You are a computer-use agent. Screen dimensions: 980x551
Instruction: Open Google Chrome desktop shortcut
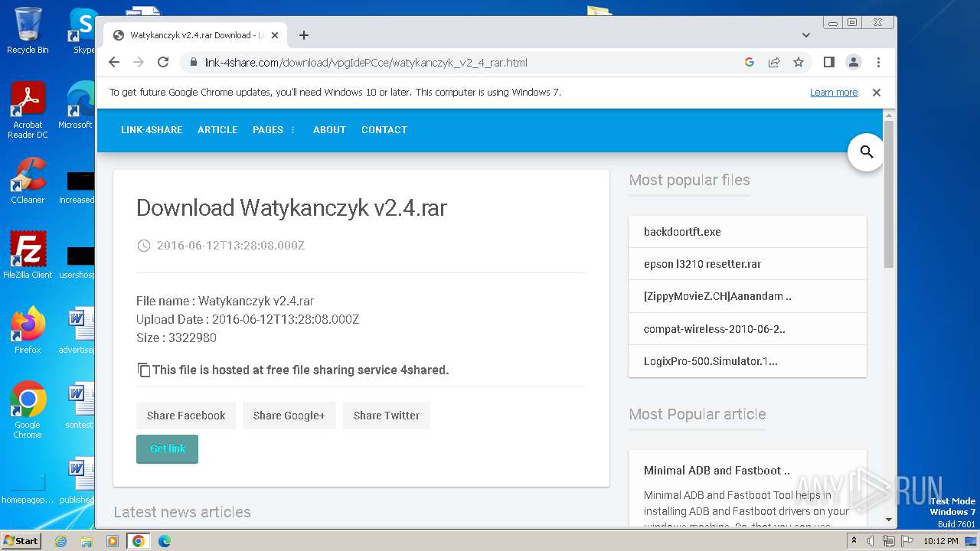(x=28, y=410)
